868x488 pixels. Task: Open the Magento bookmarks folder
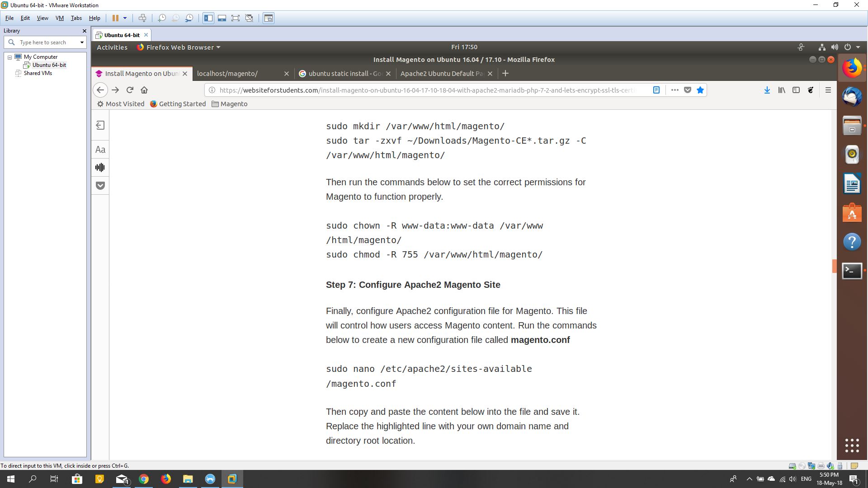230,104
